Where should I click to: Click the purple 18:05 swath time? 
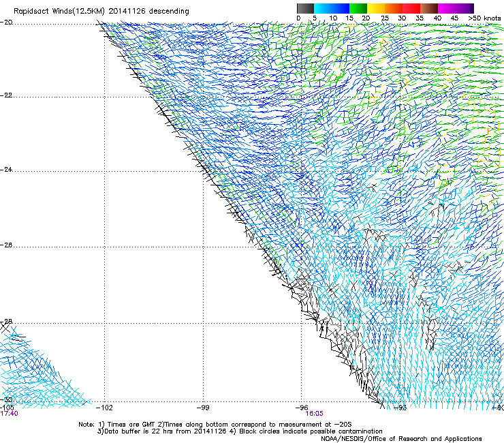click(315, 414)
